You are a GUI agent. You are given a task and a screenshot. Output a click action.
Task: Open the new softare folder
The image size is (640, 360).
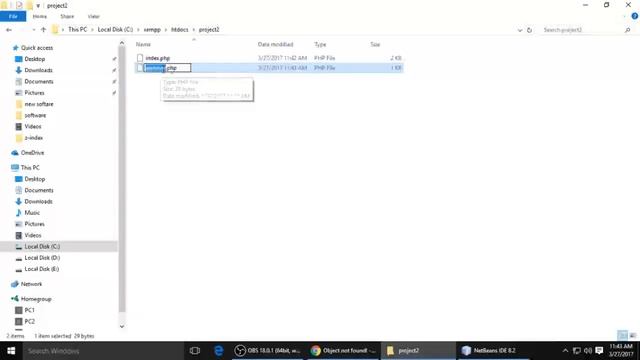click(x=39, y=104)
